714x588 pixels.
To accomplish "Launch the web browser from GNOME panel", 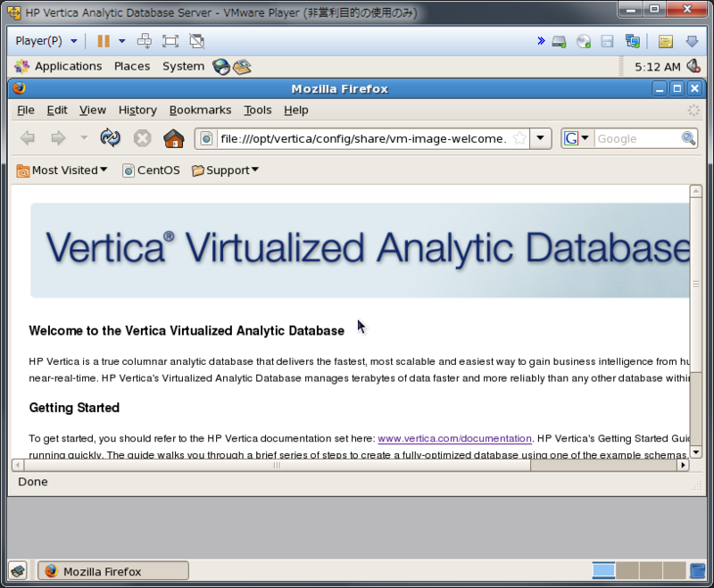I will point(221,67).
